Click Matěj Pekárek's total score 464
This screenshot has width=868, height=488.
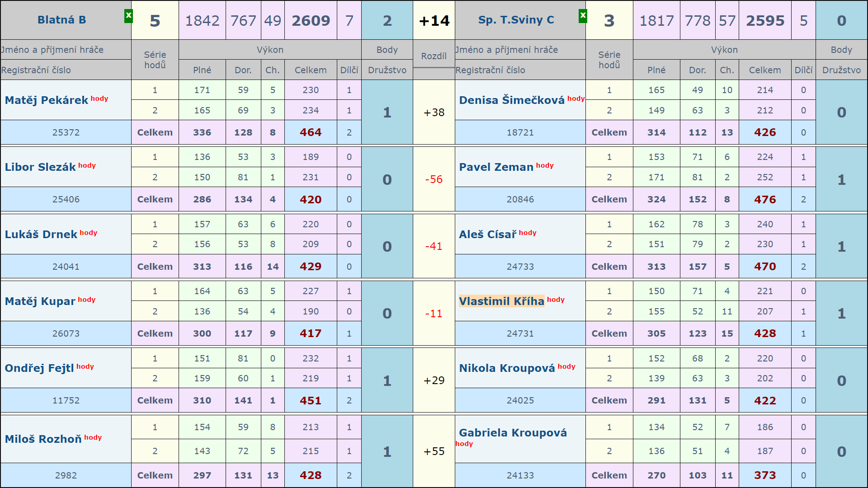coord(311,132)
